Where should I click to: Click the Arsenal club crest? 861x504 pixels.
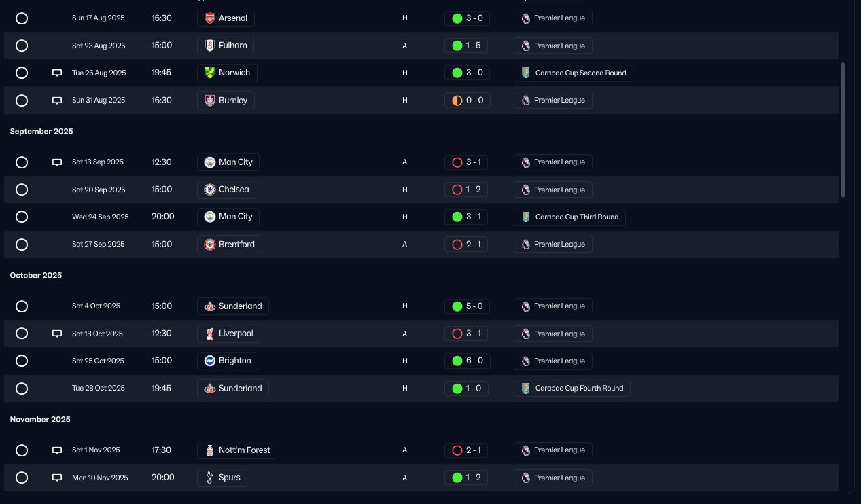point(210,18)
